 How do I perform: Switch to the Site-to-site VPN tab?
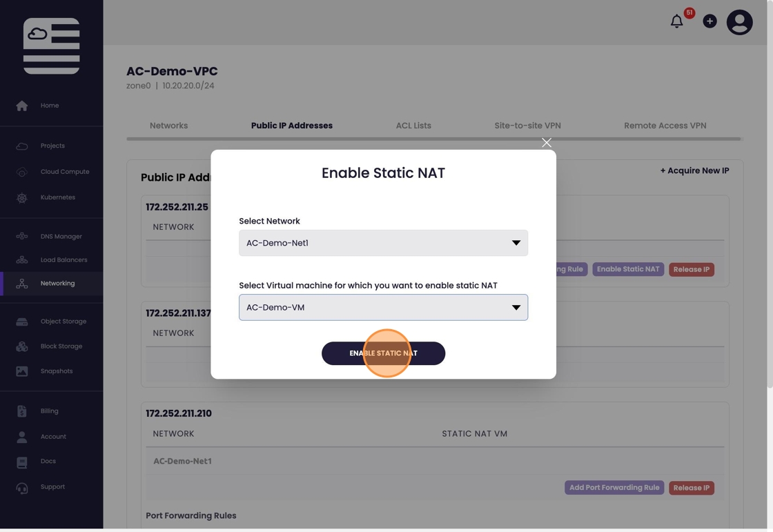[x=527, y=126]
